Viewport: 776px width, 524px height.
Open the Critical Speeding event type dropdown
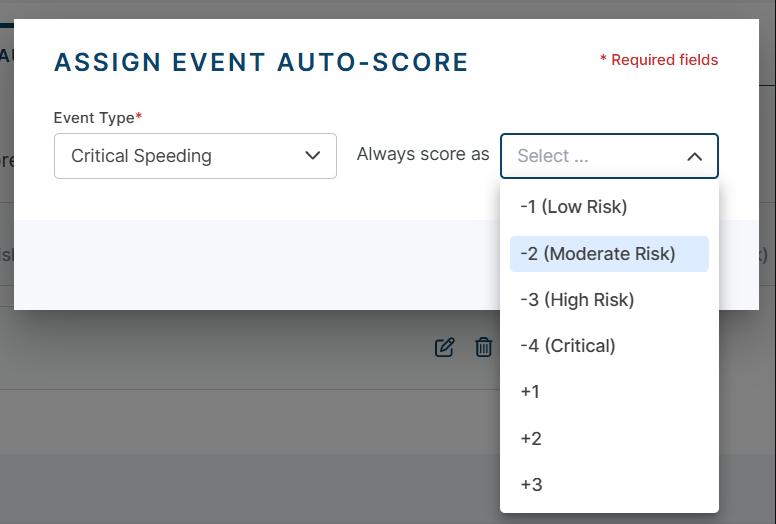tap(195, 156)
